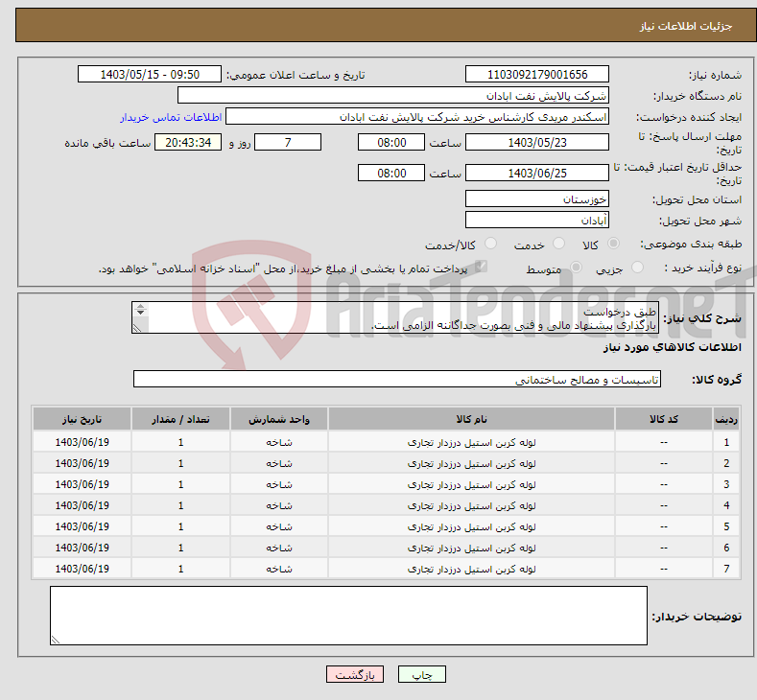Click the description scroll up arrow
Screen dimensions: 757x700
(x=140, y=306)
